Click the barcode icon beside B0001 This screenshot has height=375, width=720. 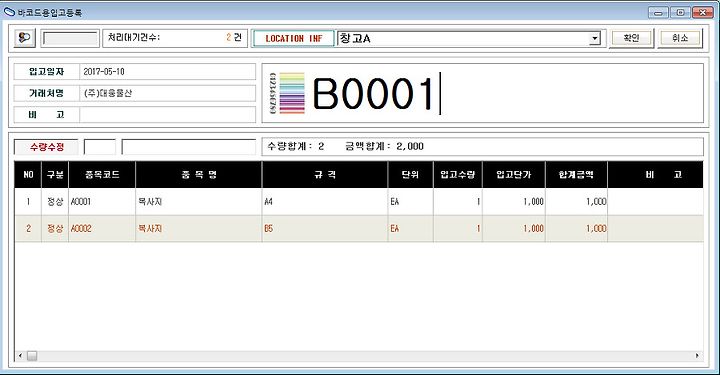[x=287, y=93]
